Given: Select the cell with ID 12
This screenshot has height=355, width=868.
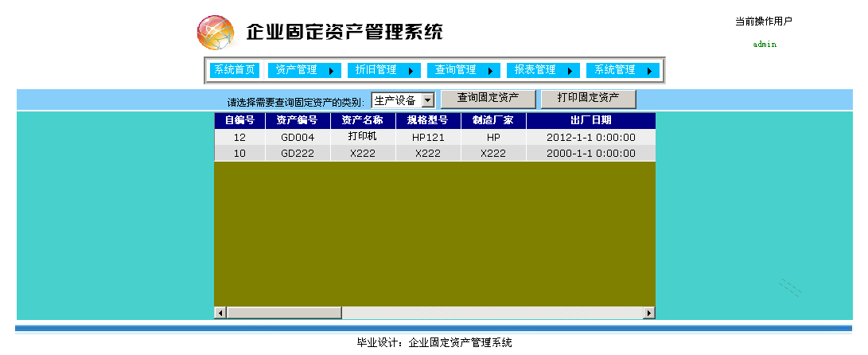Looking at the screenshot, I should click(x=239, y=138).
